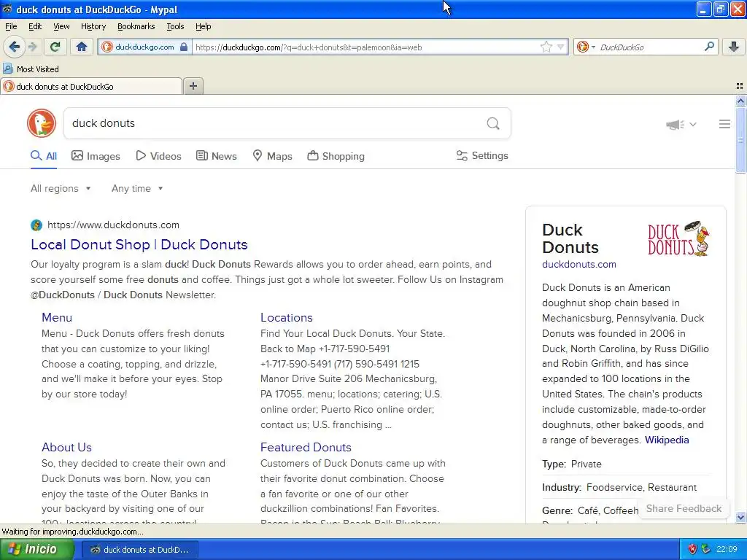This screenshot has width=747, height=560.
Task: Switch to News results tab
Action: pyautogui.click(x=217, y=156)
